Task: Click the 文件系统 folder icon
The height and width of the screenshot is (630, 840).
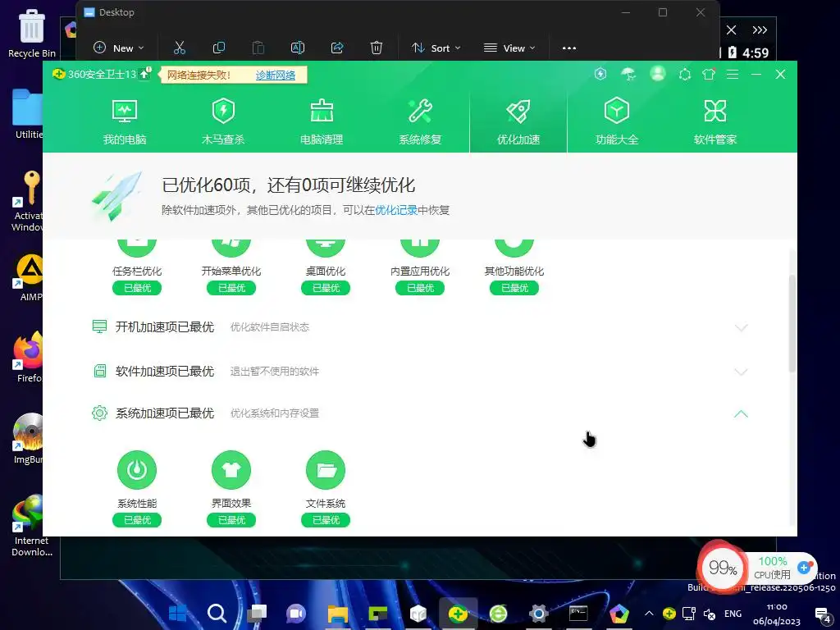Action: (x=326, y=470)
